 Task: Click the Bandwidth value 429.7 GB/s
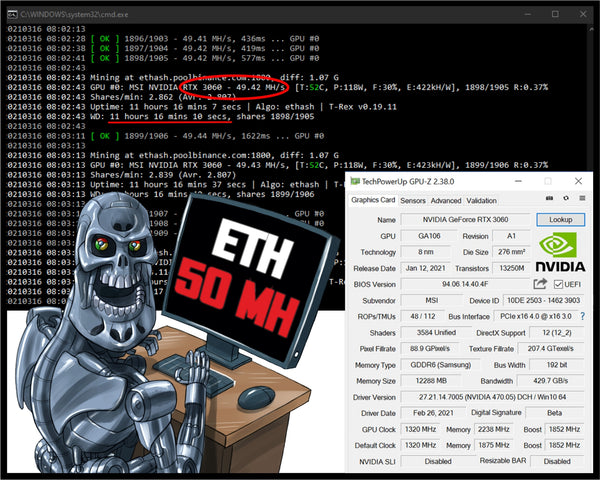[x=551, y=381]
